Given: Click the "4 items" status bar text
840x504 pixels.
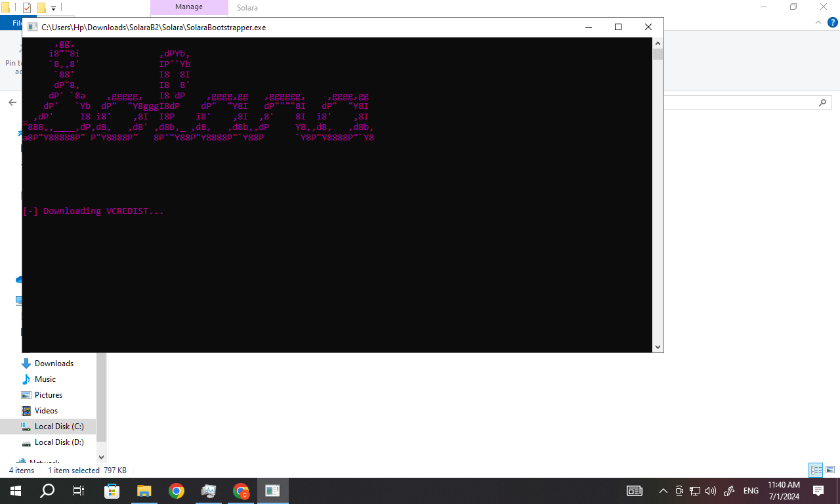Looking at the screenshot, I should (x=22, y=471).
